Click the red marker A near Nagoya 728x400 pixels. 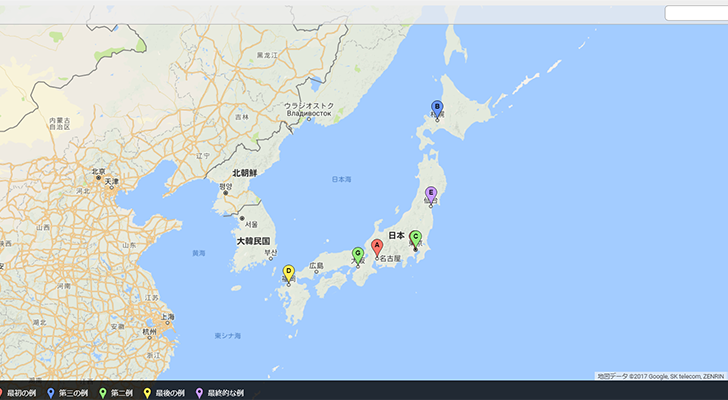pyautogui.click(x=377, y=246)
